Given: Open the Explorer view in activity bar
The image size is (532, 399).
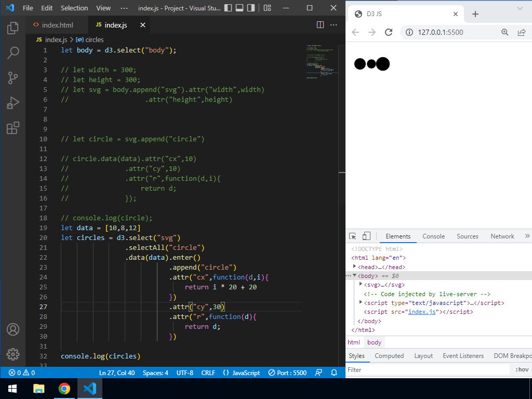Looking at the screenshot, I should tap(13, 28).
